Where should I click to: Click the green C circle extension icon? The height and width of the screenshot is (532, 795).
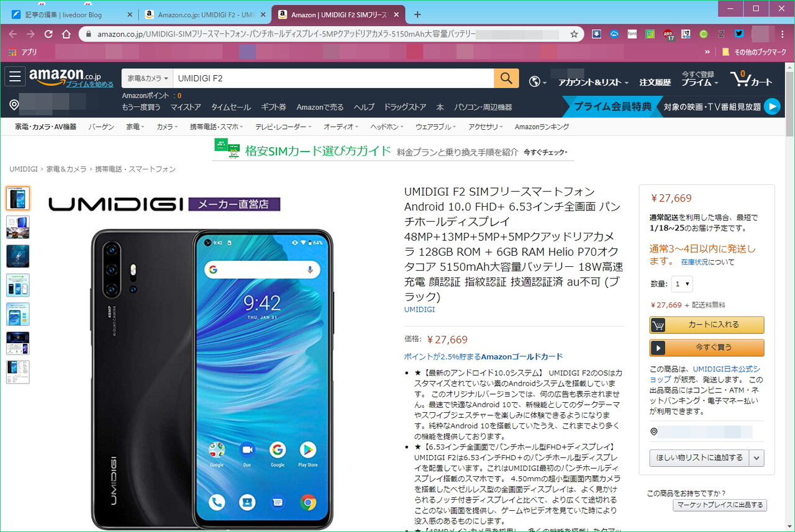point(704,34)
